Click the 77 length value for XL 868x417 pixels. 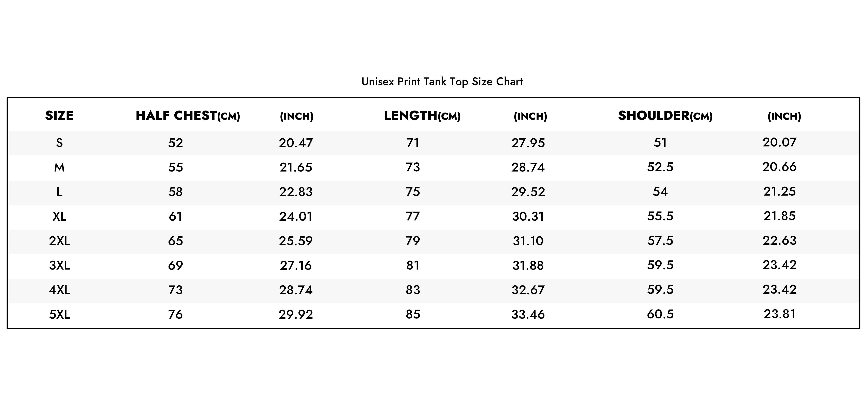coord(413,216)
